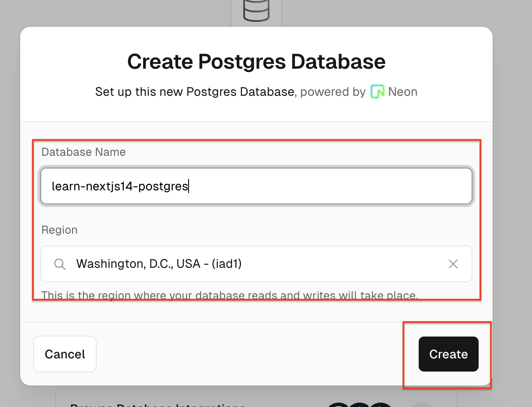Click the database cylinder icon above the dialog
Image resolution: width=532 pixels, height=407 pixels.
[256, 11]
